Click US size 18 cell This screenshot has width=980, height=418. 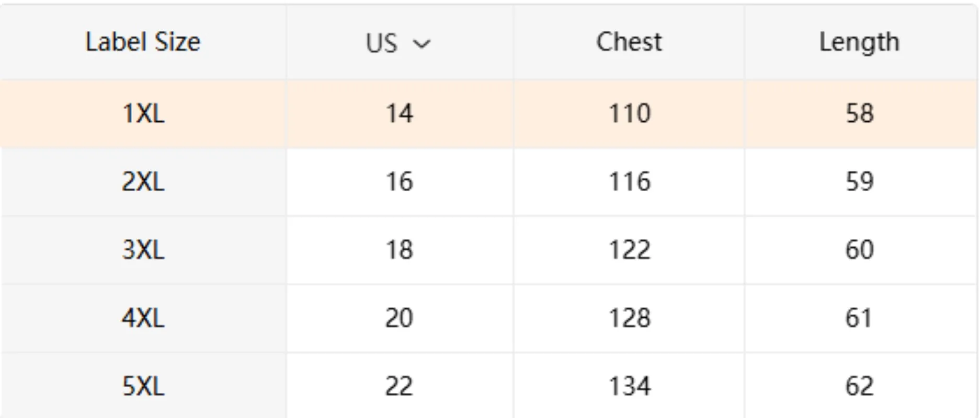399,250
